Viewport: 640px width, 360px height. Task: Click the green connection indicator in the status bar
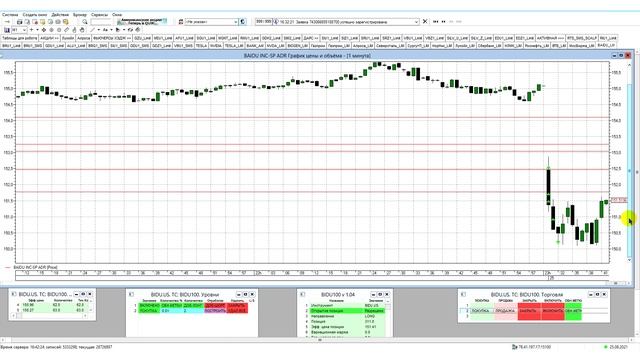tap(605, 347)
